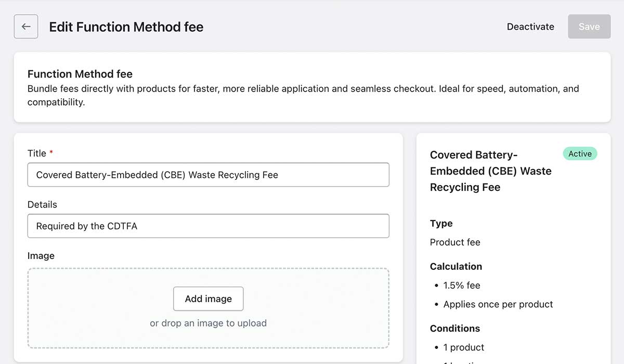Click 'or drop an image to upload' text
Image resolution: width=624 pixels, height=364 pixels.
tap(208, 323)
